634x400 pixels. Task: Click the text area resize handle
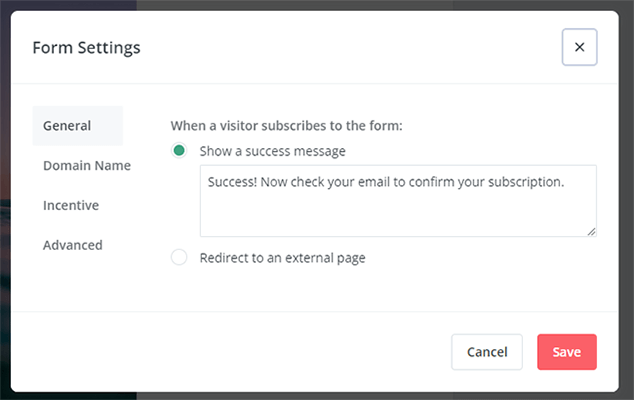pyautogui.click(x=591, y=231)
